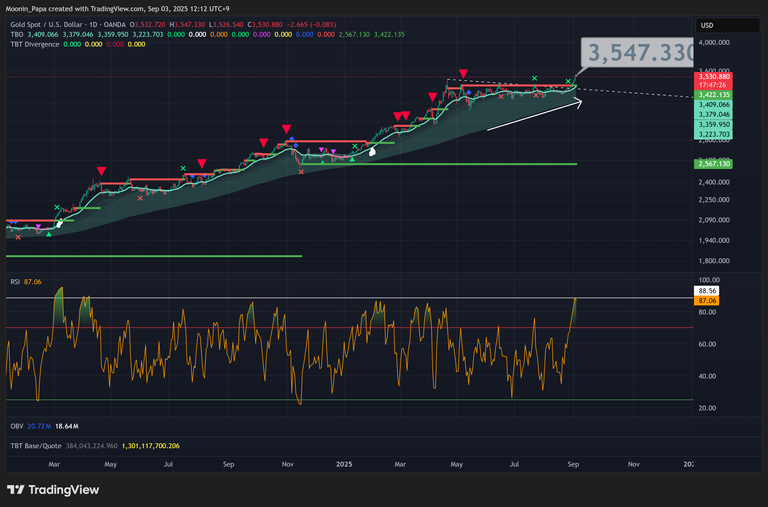Click the 17:47:26 bar countdown label
Image resolution: width=768 pixels, height=507 pixels.
coord(714,85)
